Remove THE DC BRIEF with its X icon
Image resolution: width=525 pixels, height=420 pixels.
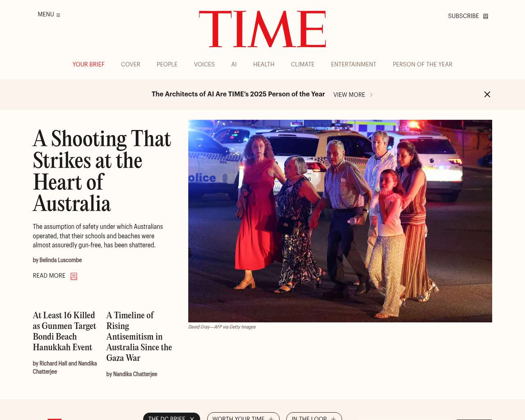[192, 418]
